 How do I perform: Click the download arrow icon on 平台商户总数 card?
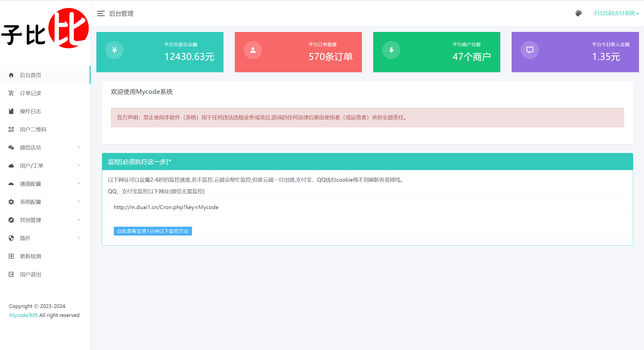(x=391, y=50)
